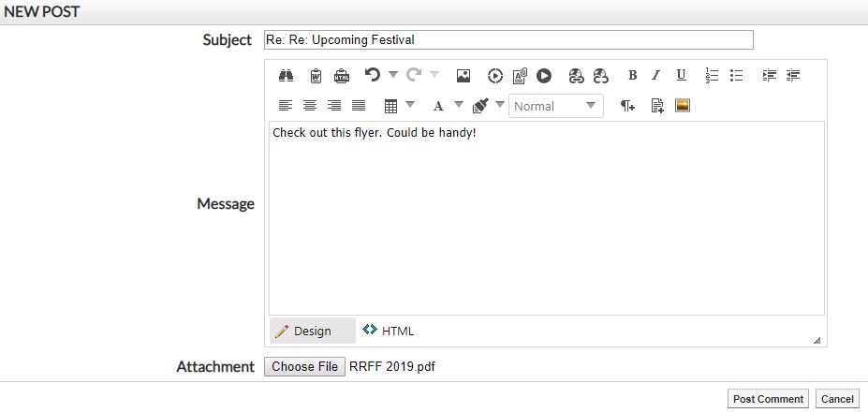The image size is (868, 413).
Task: Expand the Insert Table dropdown arrow
Action: click(410, 105)
